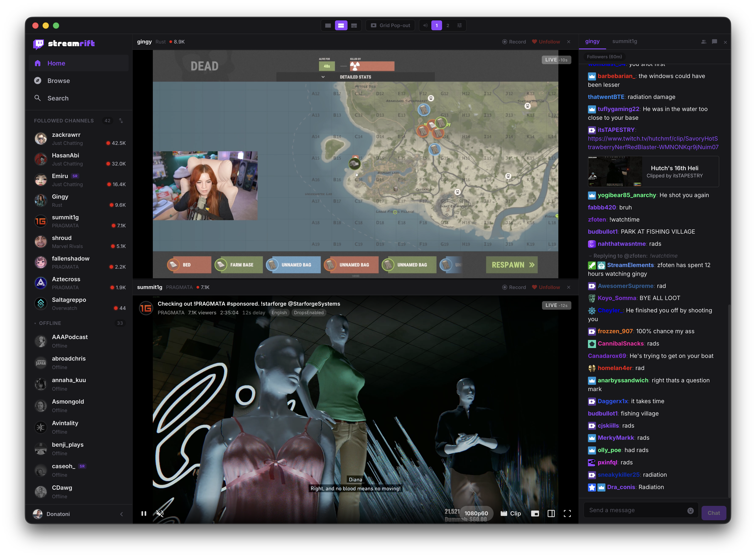Viewport: 756px width, 557px height.
Task: Open the emoji picker in the chat box
Action: point(690,510)
